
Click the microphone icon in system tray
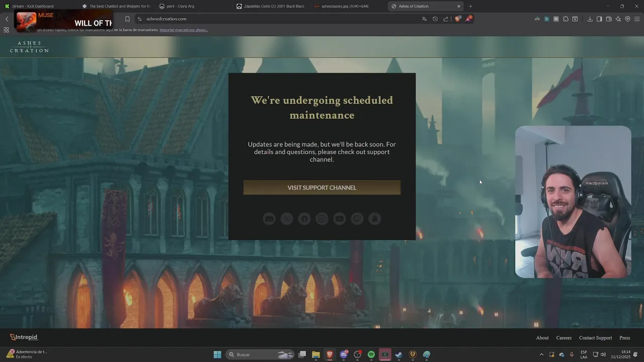tap(572, 354)
